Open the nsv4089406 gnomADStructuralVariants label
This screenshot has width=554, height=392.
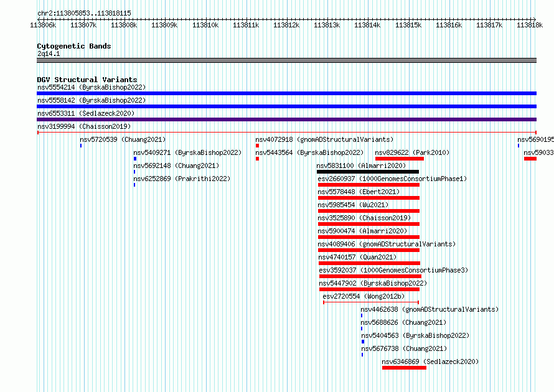pos(387,244)
